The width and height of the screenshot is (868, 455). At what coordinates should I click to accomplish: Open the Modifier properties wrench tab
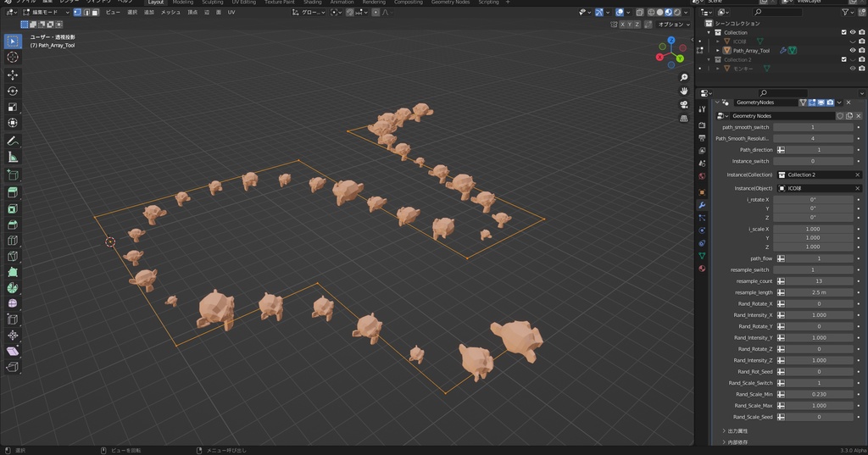[x=702, y=205]
